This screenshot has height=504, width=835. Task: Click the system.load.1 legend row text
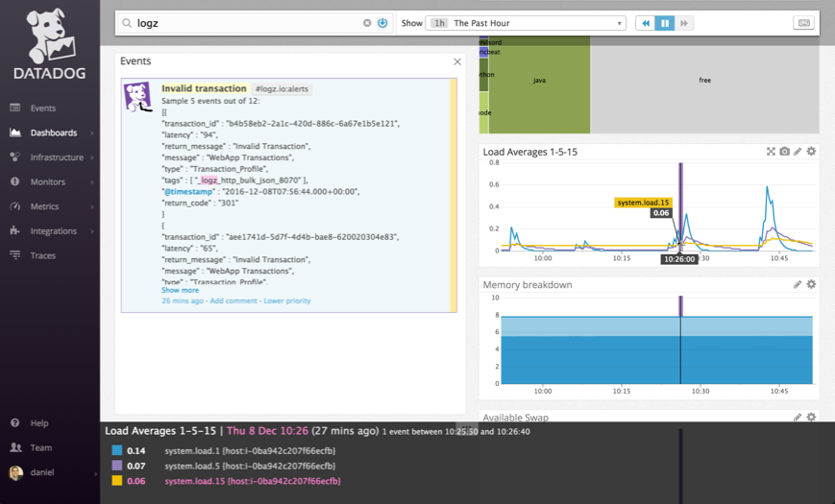(x=250, y=451)
